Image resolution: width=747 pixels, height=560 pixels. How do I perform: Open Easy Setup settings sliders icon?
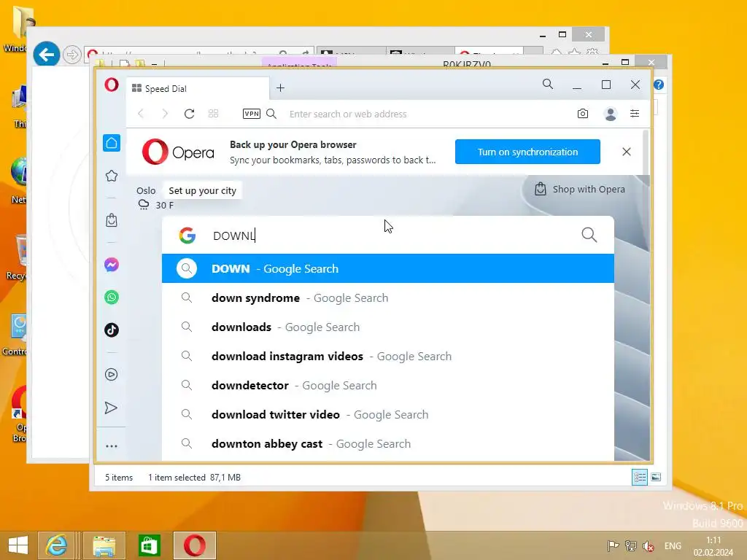(x=635, y=113)
